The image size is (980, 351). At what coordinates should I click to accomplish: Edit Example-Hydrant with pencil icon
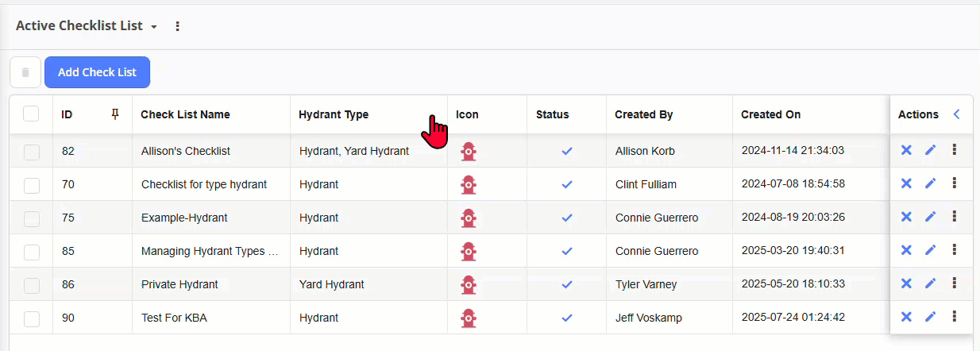[930, 217]
